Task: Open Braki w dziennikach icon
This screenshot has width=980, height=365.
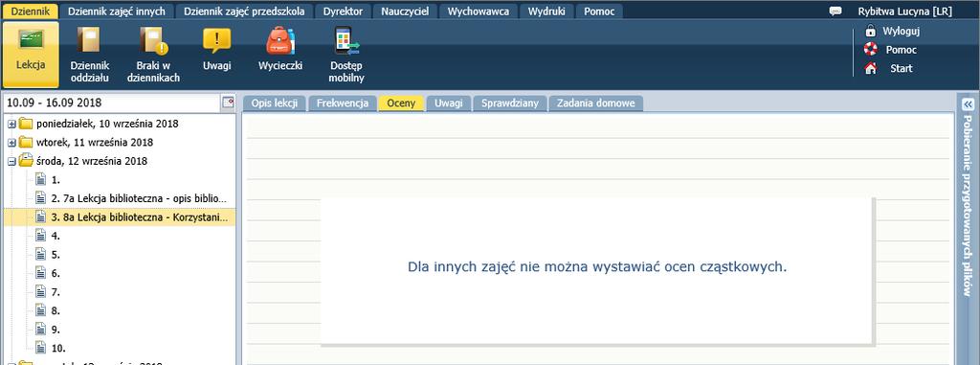Action: pyautogui.click(x=153, y=39)
